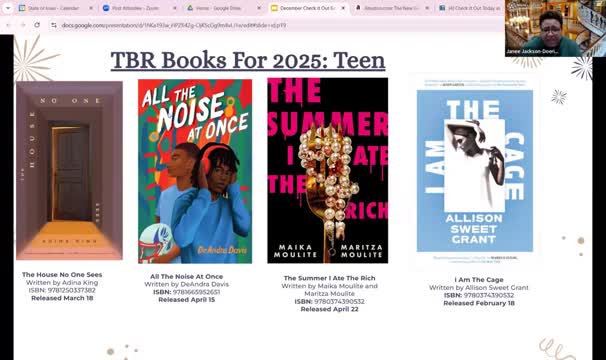Close the December Check It Out tab
Image resolution: width=606 pixels, height=360 pixels.
pos(343,8)
